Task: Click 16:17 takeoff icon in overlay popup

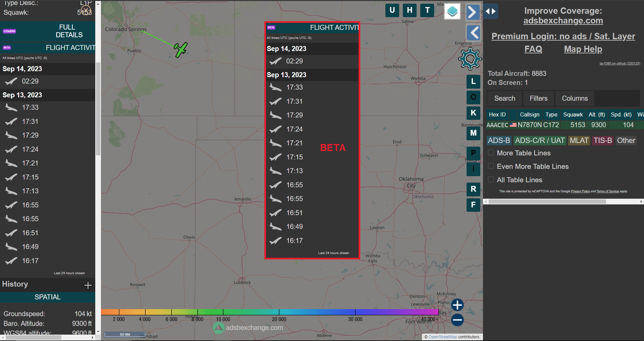Action: click(275, 241)
